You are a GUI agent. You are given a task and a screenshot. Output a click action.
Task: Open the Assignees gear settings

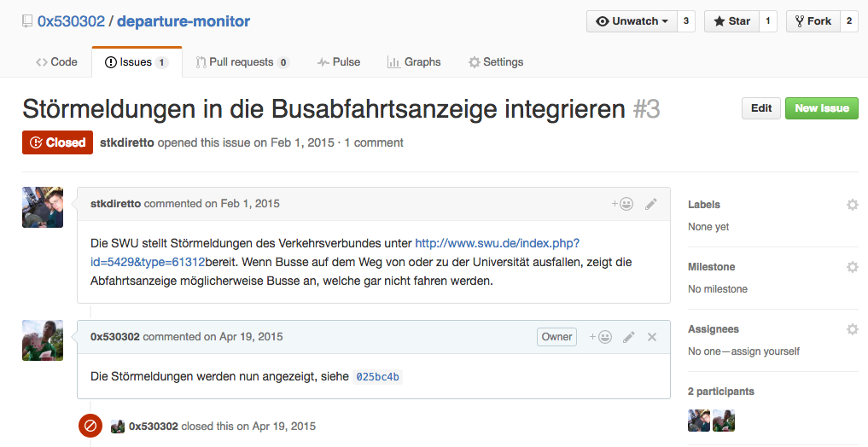point(852,329)
